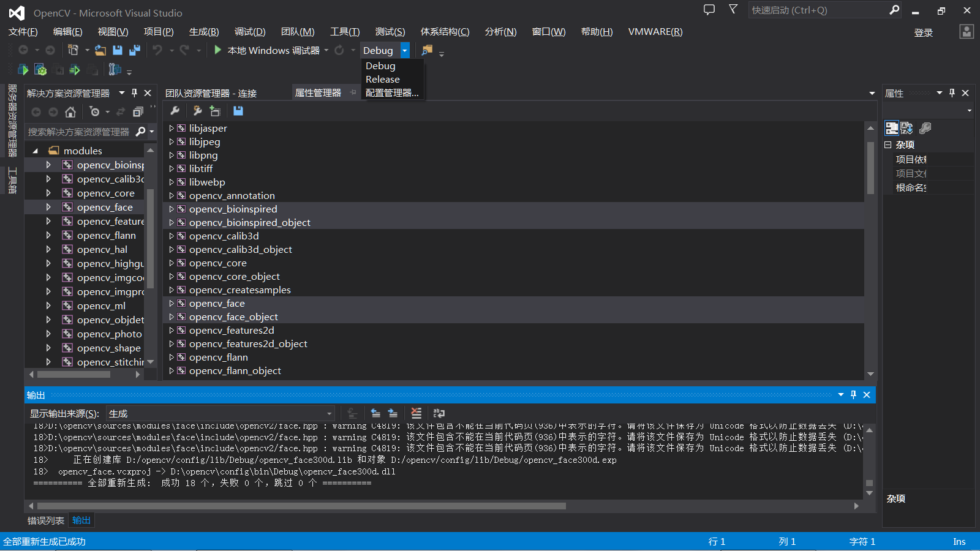Click the pending changes filter clock icon
The width and height of the screenshot is (980, 551).
click(94, 112)
